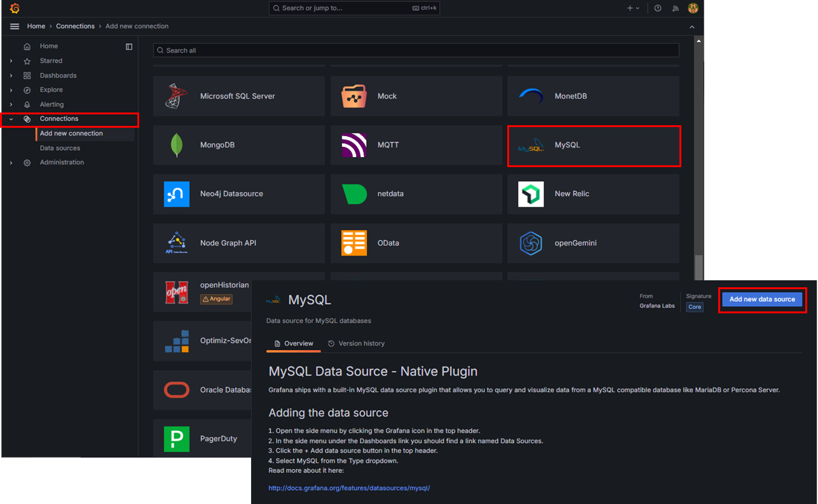Click the MongoDB leaf logo

(176, 145)
